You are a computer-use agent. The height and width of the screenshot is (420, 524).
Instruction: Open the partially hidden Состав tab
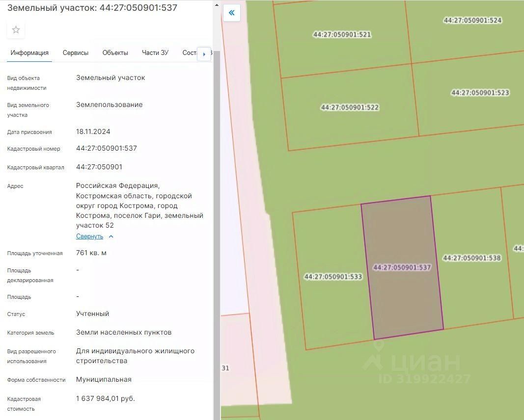pos(190,53)
